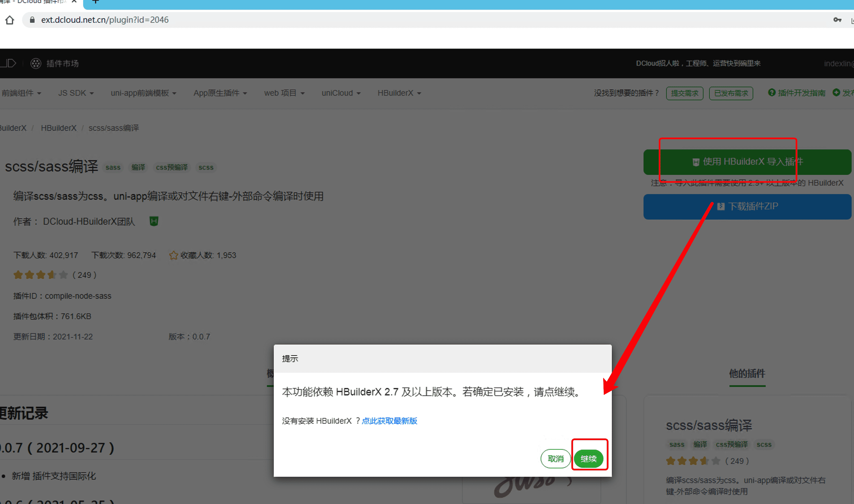The height and width of the screenshot is (504, 854).
Task: Click the 下载插件ZIP button
Action: tap(747, 206)
